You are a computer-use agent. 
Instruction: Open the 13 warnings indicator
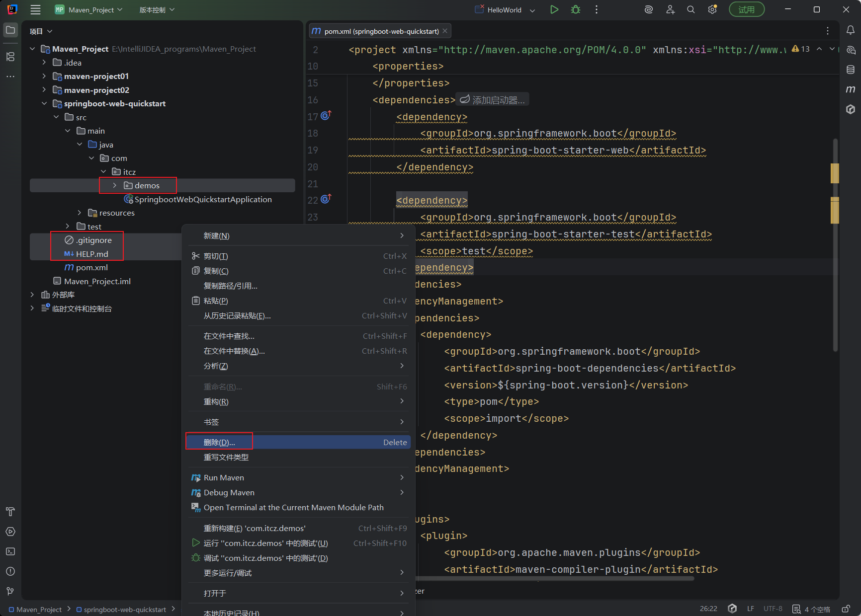(801, 49)
